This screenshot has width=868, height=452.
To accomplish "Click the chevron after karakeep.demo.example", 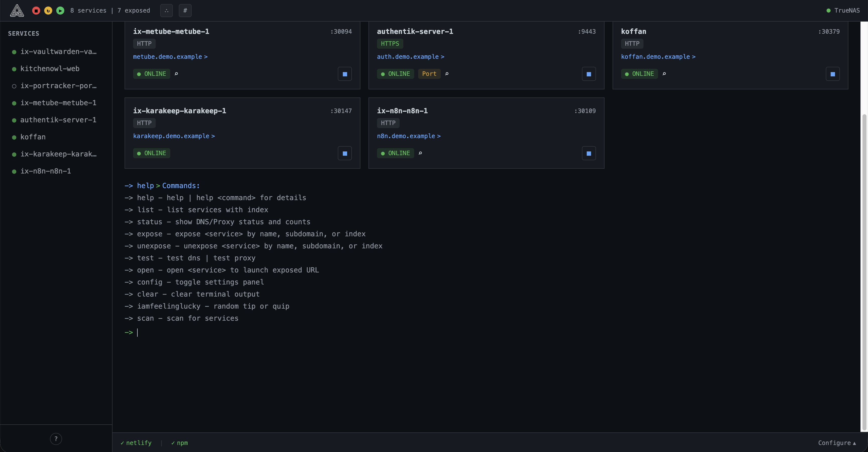I will tap(213, 136).
